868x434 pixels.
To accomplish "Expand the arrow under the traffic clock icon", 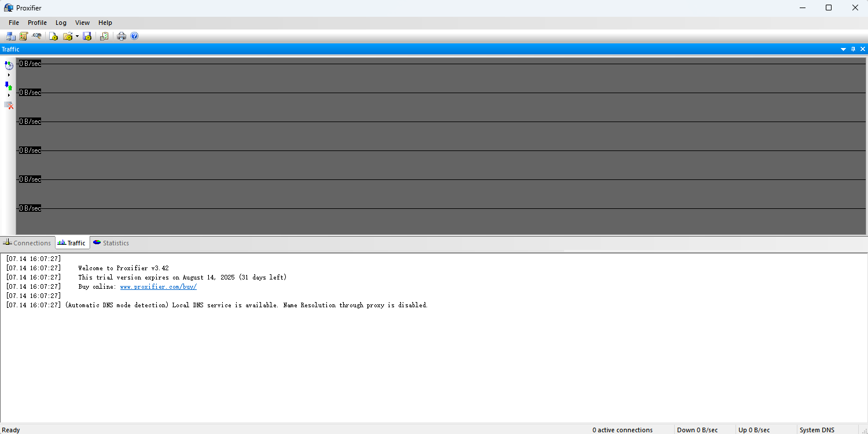I will 9,75.
